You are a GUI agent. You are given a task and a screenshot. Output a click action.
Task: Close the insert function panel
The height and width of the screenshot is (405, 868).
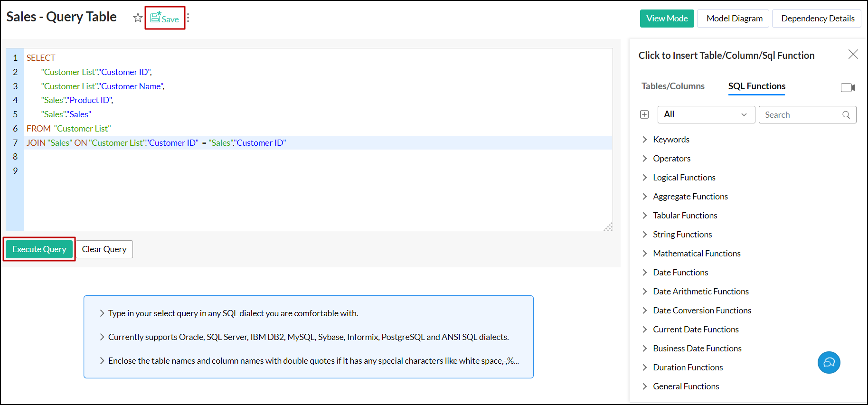[x=853, y=55]
